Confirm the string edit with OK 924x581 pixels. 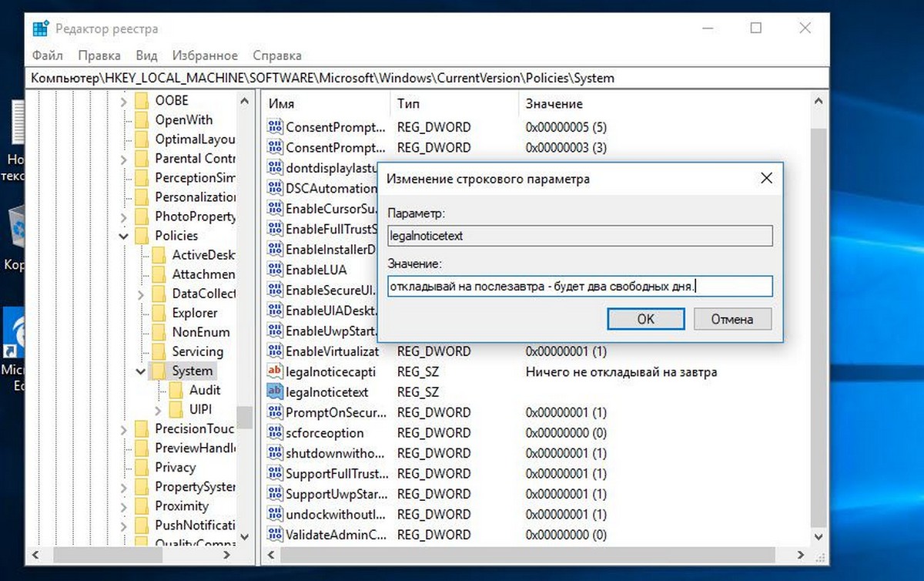(x=646, y=319)
